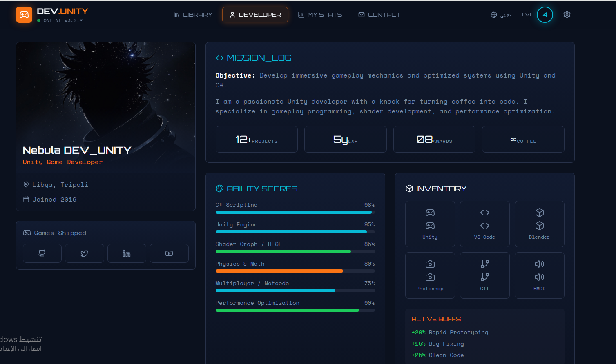Toggle language to Arabic
616x364 pixels.
(x=501, y=15)
